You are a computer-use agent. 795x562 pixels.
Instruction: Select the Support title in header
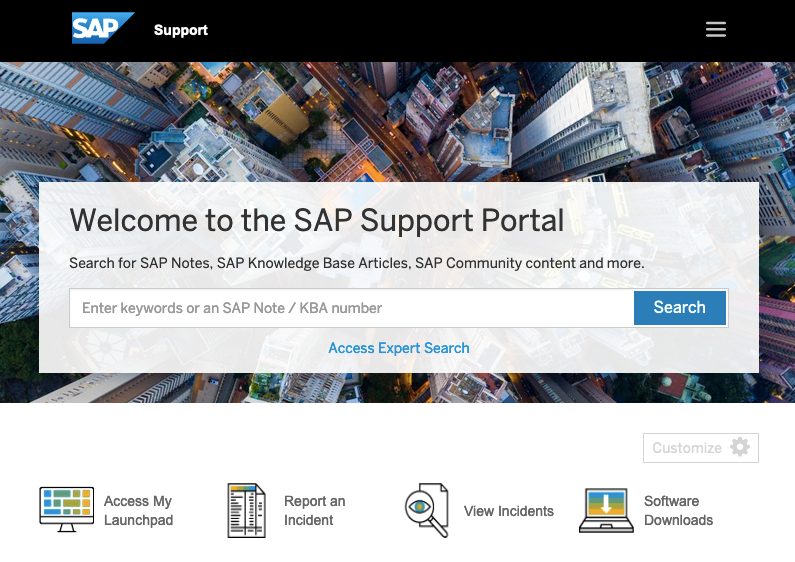(181, 30)
